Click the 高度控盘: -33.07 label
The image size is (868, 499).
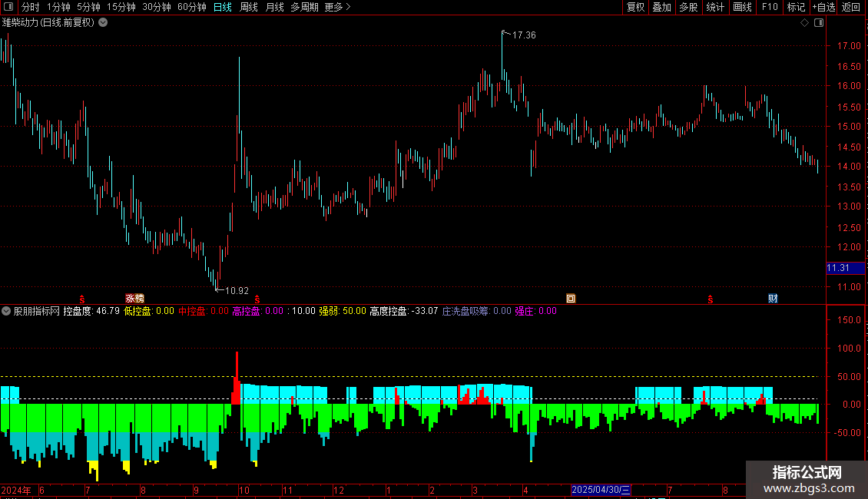pos(403,311)
